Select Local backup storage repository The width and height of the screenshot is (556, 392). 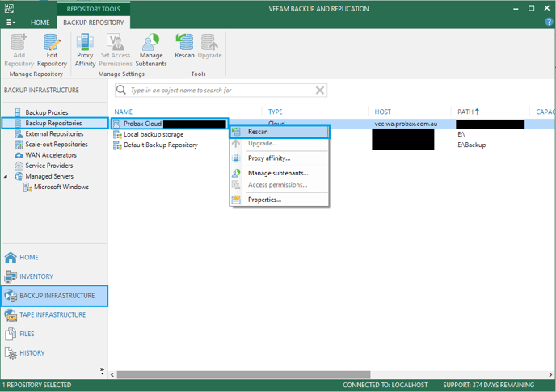pyautogui.click(x=154, y=134)
